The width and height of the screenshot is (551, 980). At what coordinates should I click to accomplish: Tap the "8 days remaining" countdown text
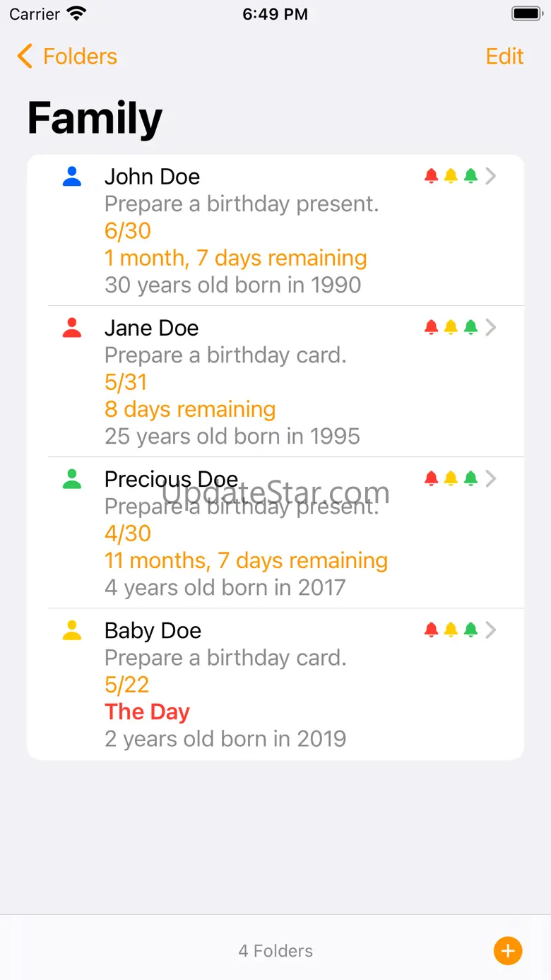pyautogui.click(x=190, y=409)
